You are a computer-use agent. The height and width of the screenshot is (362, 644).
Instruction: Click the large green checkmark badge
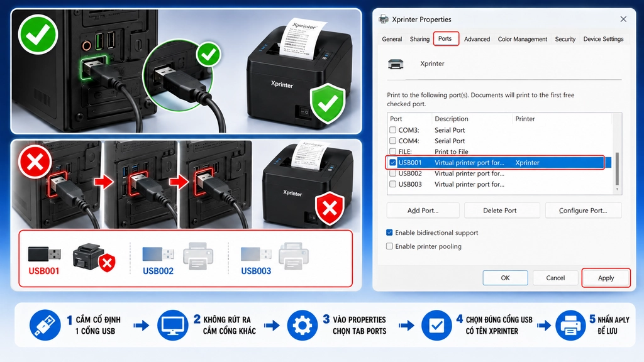point(38,34)
